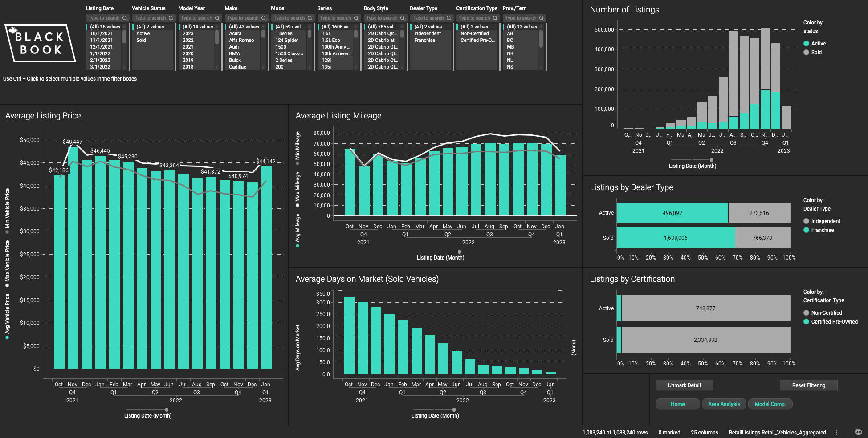Switch to the Area Analysis view

point(724,404)
